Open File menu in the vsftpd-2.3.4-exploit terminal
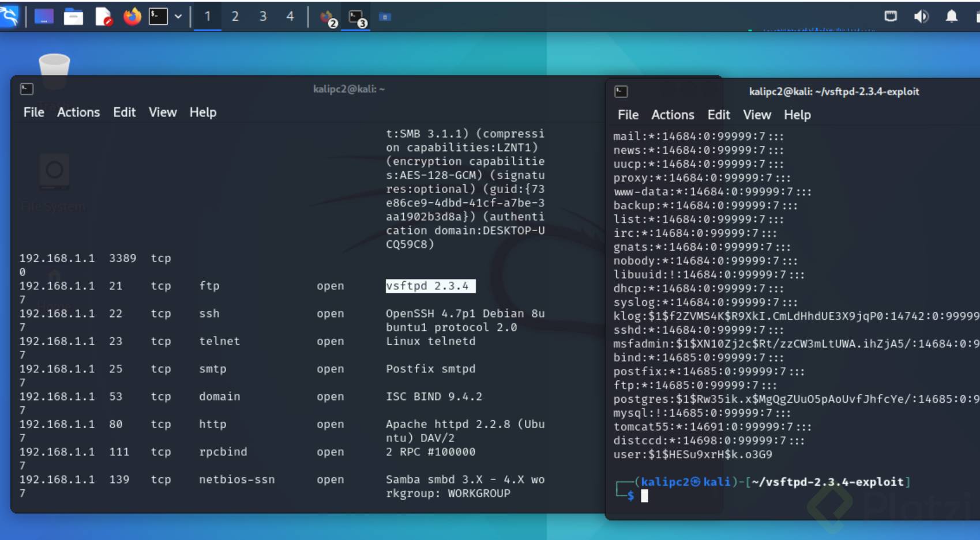Screen dimensions: 980x540 click(628, 115)
